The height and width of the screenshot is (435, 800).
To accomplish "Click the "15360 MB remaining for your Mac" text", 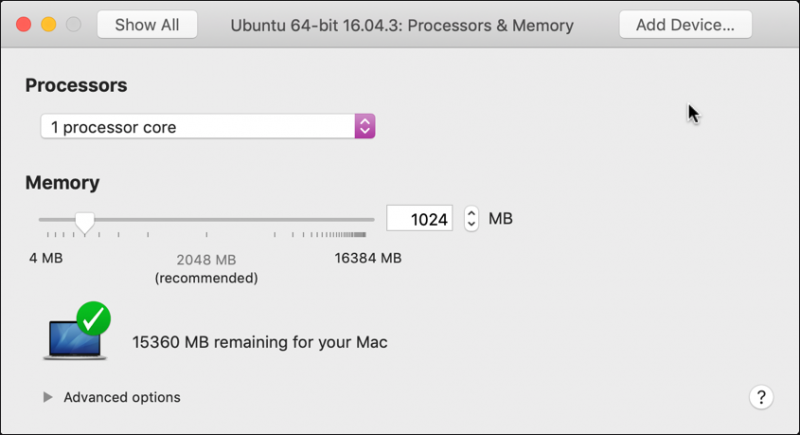I will tap(259, 342).
